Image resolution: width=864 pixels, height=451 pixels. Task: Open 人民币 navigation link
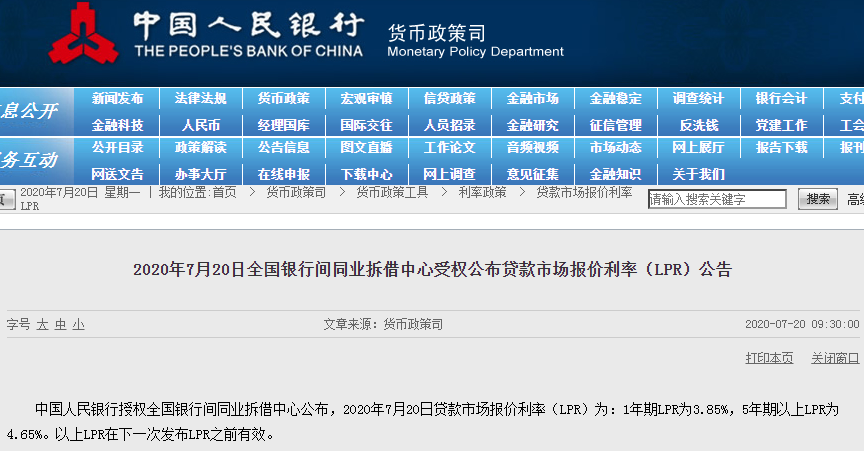[200, 125]
